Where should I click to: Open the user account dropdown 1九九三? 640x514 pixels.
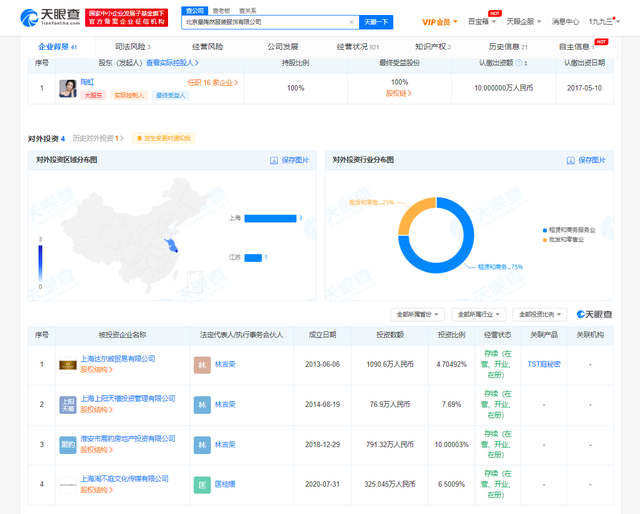click(604, 22)
